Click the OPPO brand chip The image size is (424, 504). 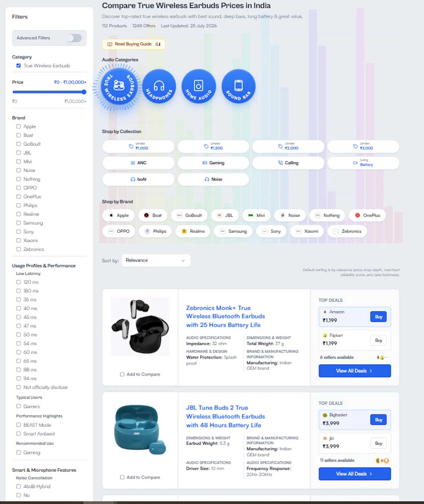pyautogui.click(x=119, y=231)
